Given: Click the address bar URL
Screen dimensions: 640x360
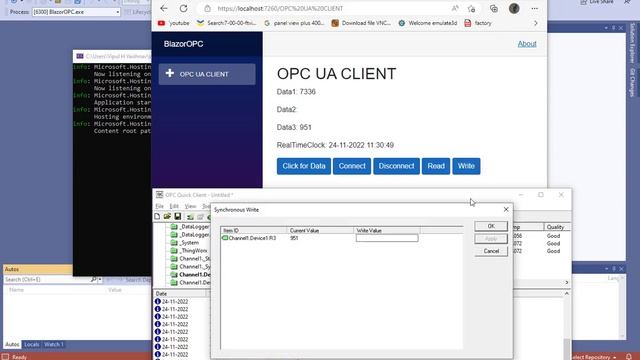Looking at the screenshot, I should point(280,8).
